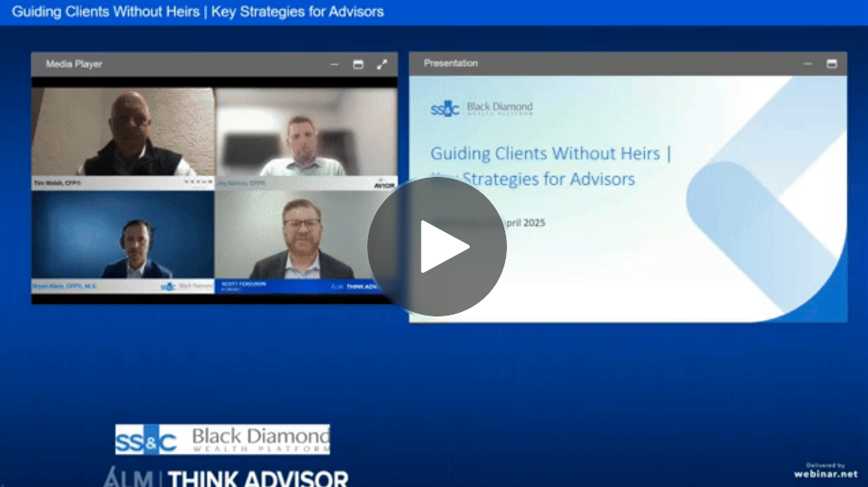Screen dimensions: 868x487
Task: Click the webinar title in top bar
Action: coord(198,12)
